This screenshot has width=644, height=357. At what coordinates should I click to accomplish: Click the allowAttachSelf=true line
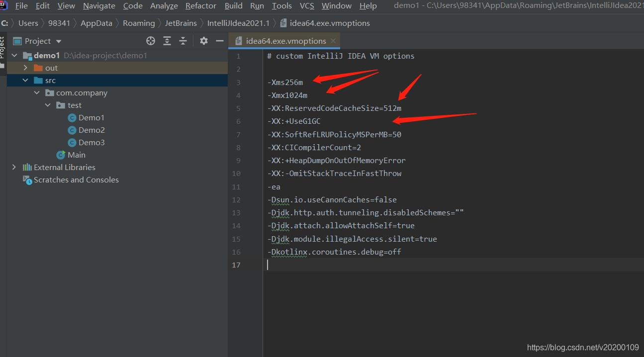click(341, 226)
